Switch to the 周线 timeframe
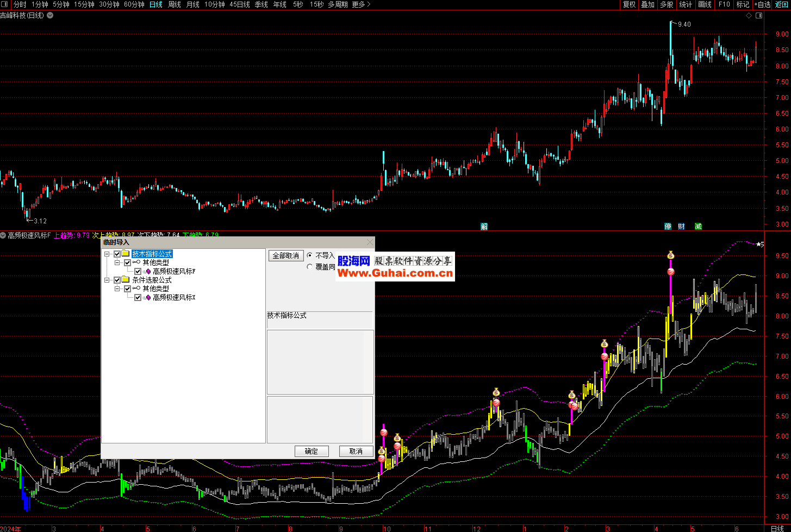Screen dimensions: 791x532 click(175, 4)
